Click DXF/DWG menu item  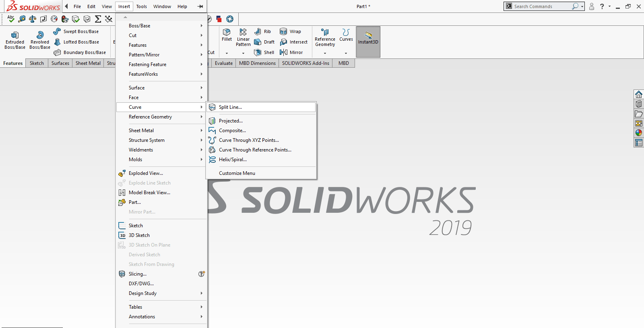(161, 284)
